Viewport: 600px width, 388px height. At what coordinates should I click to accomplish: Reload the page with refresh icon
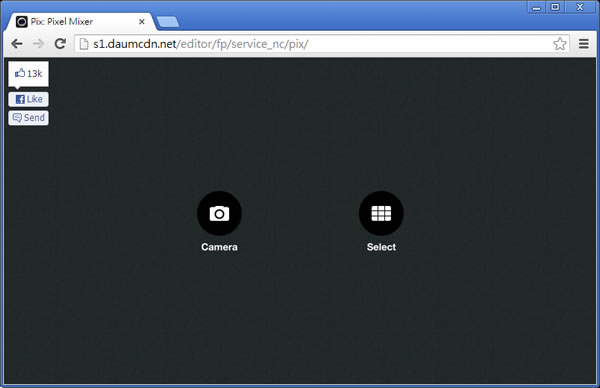click(x=60, y=44)
